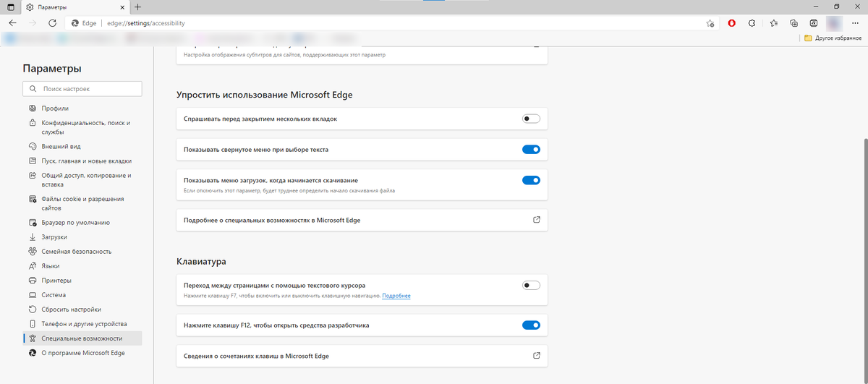Go back with the back arrow

[12, 23]
